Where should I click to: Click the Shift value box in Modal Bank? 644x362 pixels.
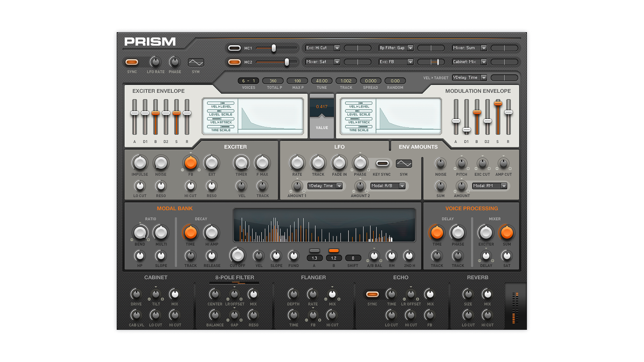353,258
